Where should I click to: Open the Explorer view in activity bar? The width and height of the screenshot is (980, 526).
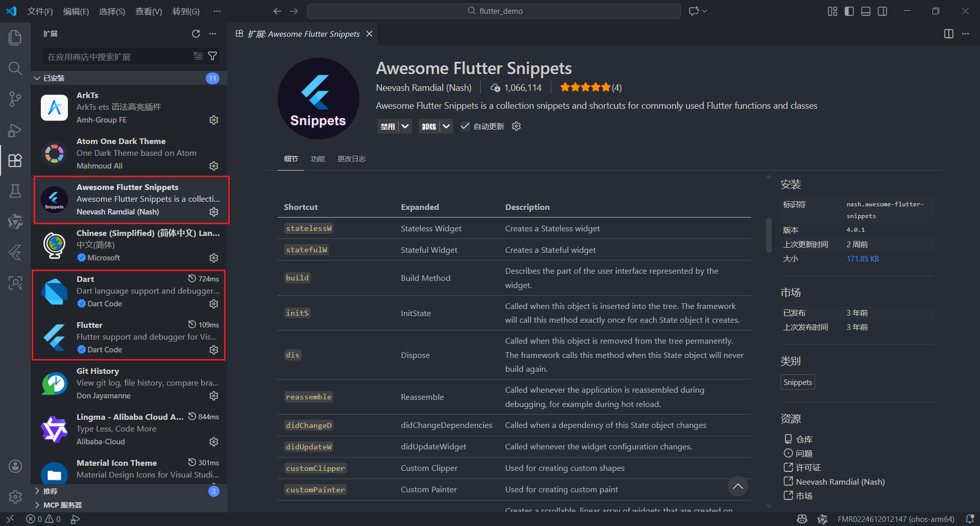(15, 37)
